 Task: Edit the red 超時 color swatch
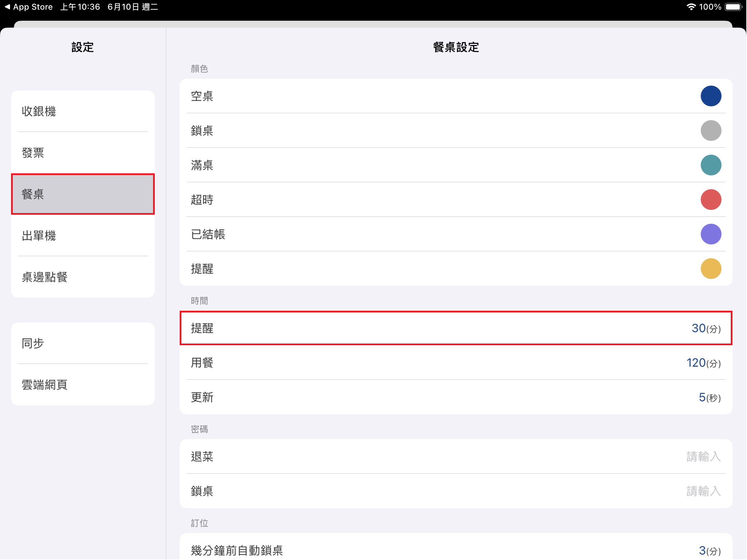(x=710, y=200)
